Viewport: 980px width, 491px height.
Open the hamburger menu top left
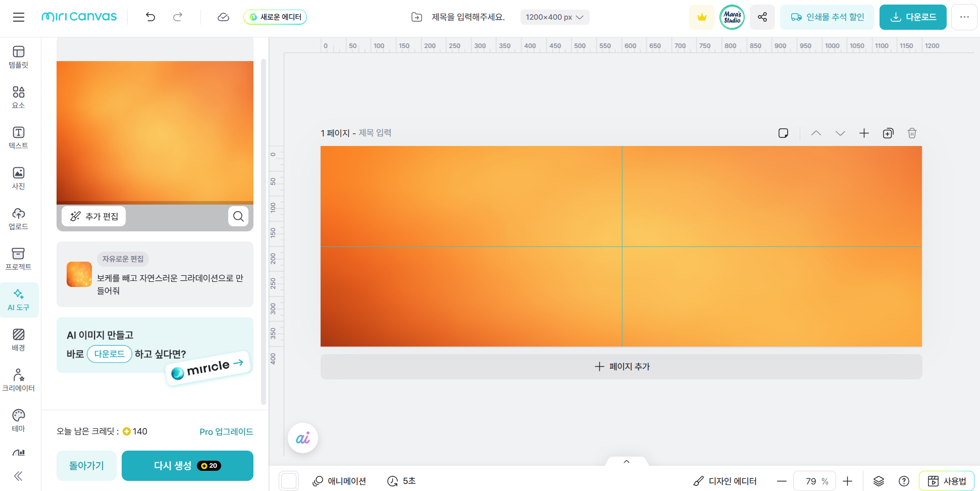tap(19, 17)
